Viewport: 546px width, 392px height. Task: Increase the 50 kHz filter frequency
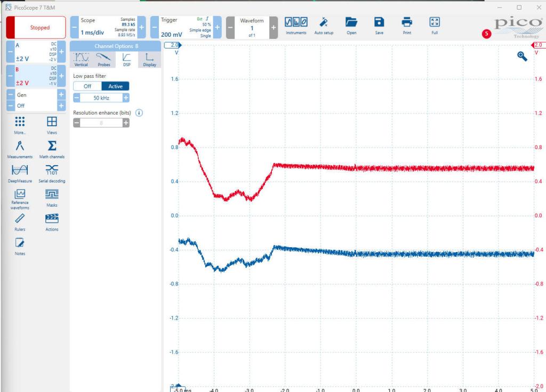126,98
